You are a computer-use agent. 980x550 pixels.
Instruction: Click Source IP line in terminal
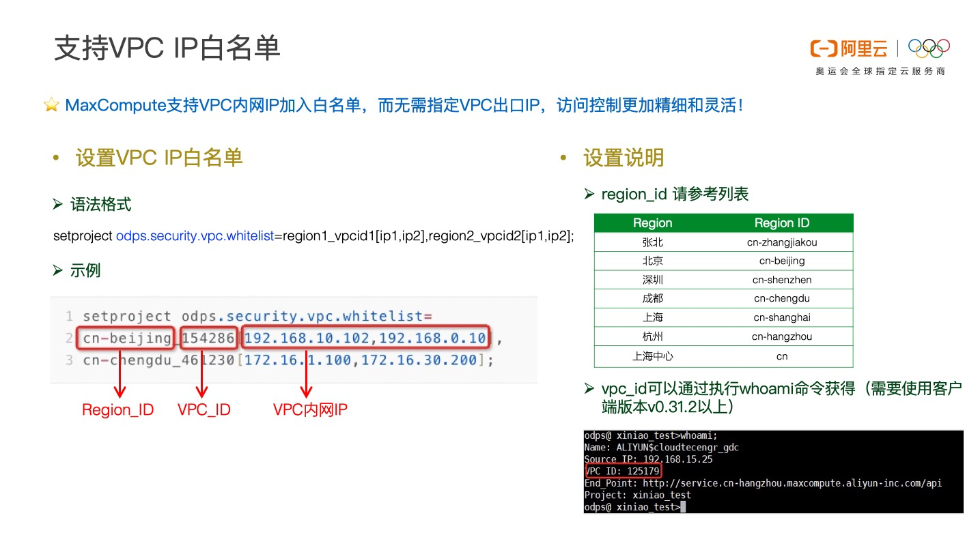pos(648,459)
